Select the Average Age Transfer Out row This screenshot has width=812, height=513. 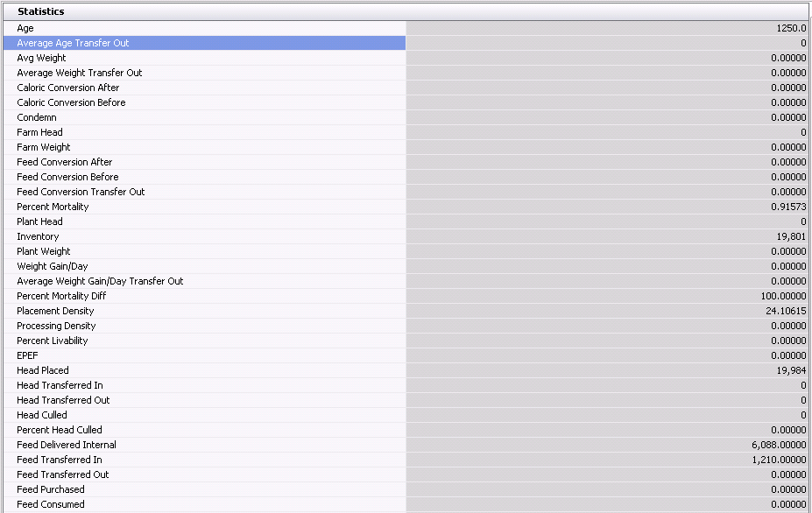[74, 43]
